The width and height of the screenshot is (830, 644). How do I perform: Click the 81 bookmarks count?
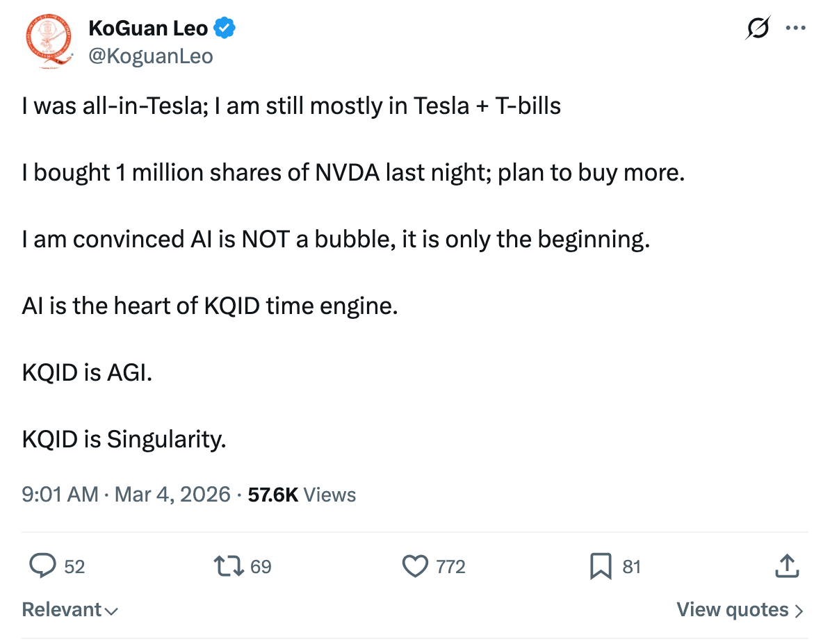pos(631,567)
